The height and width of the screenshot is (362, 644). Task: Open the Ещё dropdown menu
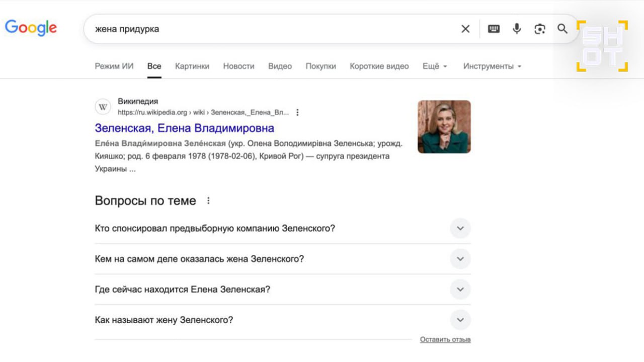pos(435,66)
